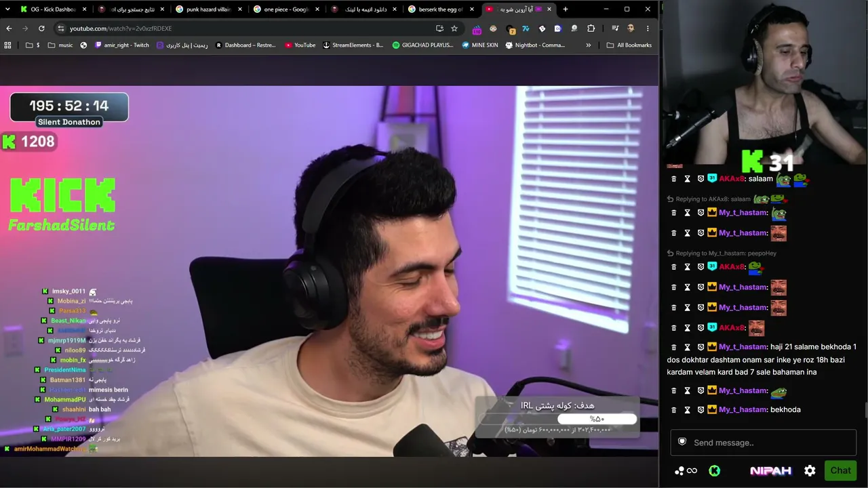Open channel points icon below chat input
The height and width of the screenshot is (488, 868).
click(686, 471)
